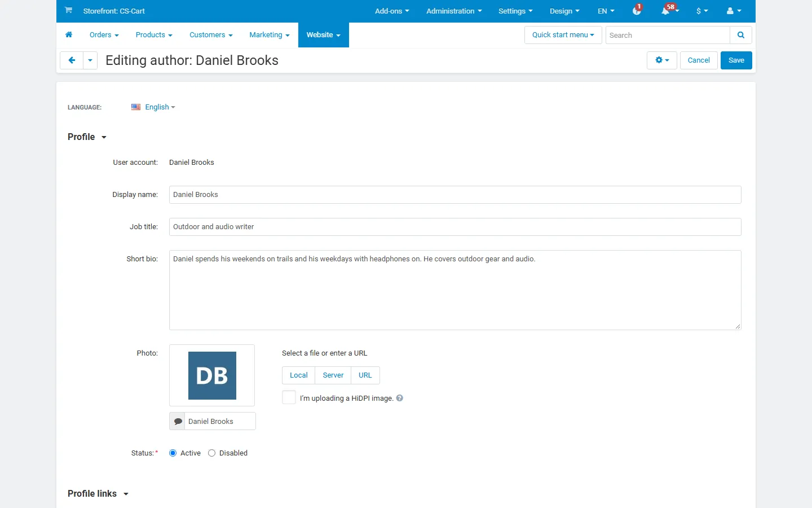The height and width of the screenshot is (508, 812).
Task: Select the Disabled status radio button
Action: click(212, 453)
